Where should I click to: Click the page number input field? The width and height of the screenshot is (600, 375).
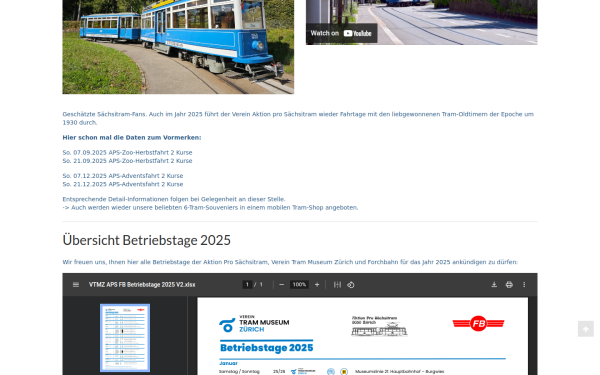pos(247,285)
